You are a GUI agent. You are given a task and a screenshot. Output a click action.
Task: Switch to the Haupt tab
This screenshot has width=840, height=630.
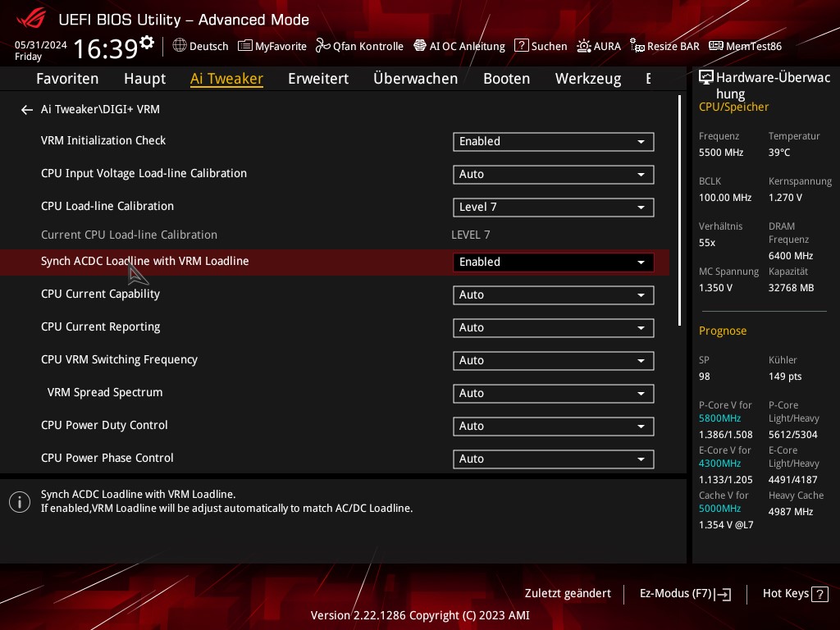pos(144,79)
